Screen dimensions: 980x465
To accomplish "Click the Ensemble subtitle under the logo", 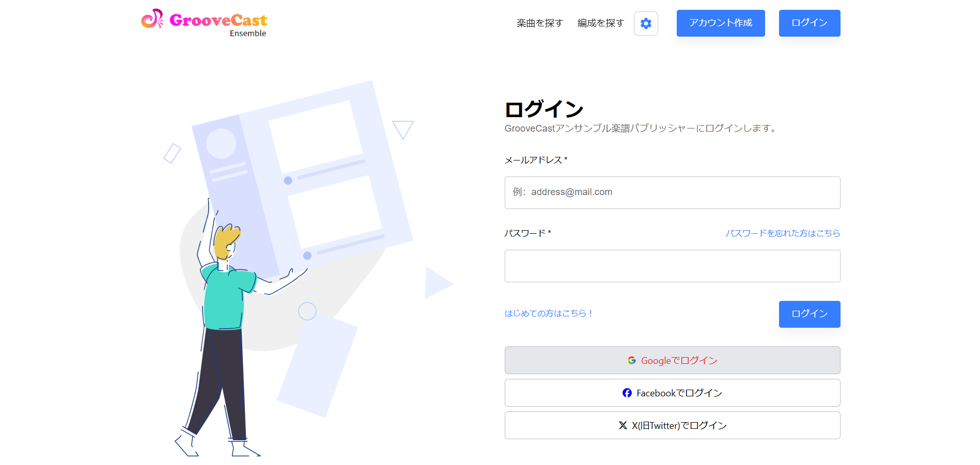I will pos(247,34).
